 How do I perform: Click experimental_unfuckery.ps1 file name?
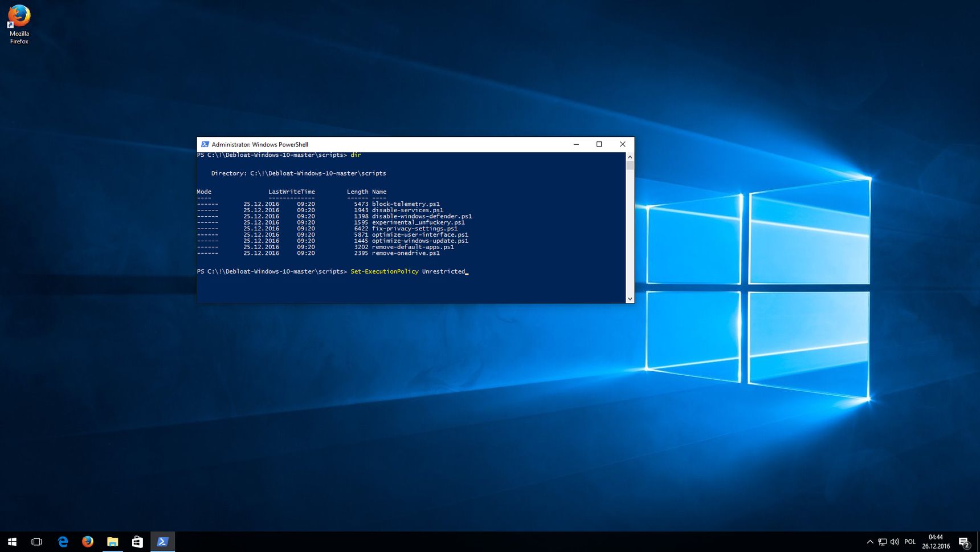point(418,223)
